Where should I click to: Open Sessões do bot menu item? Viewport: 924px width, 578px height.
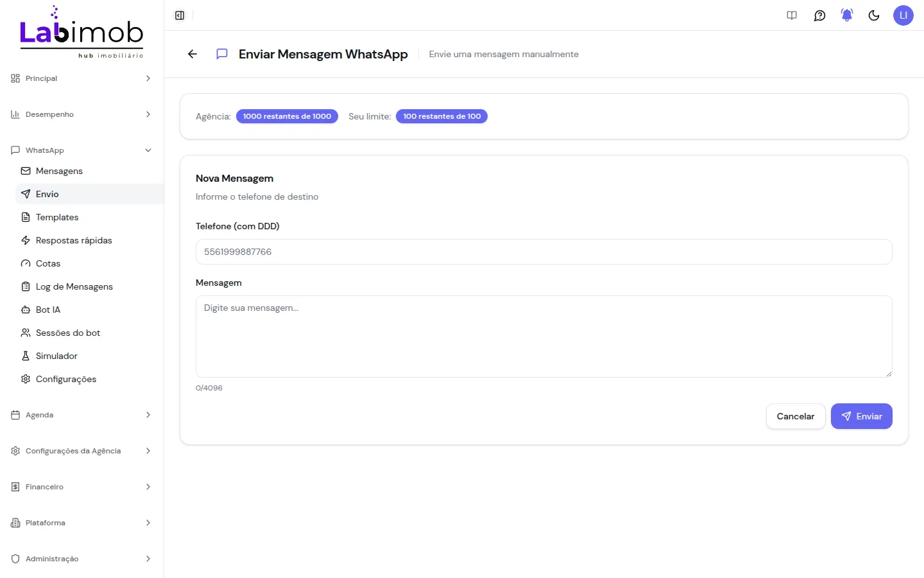tap(89, 333)
